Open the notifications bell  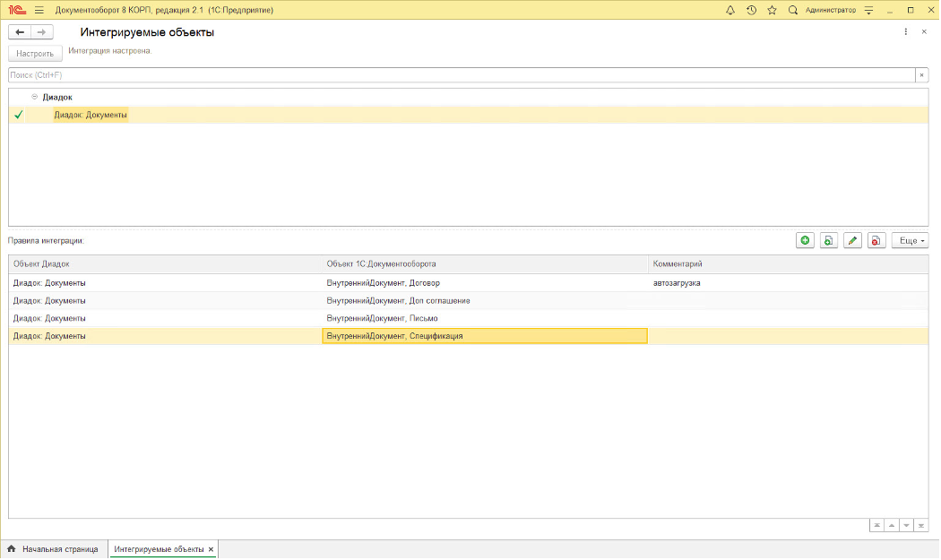pos(730,10)
